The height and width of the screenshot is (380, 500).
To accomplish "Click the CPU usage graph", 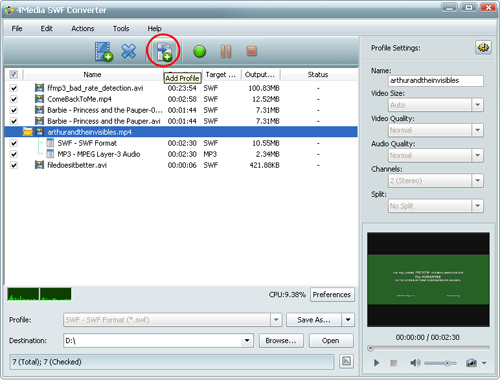I will 39,294.
